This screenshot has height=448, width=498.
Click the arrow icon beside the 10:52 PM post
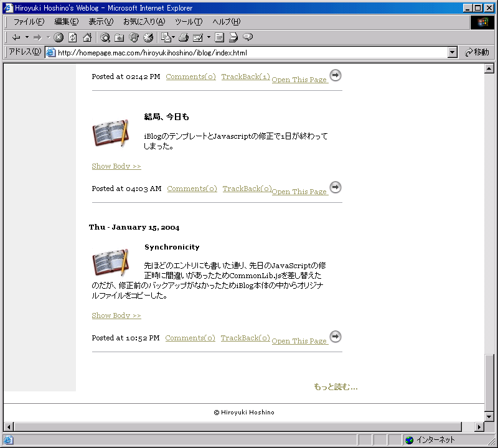336,337
